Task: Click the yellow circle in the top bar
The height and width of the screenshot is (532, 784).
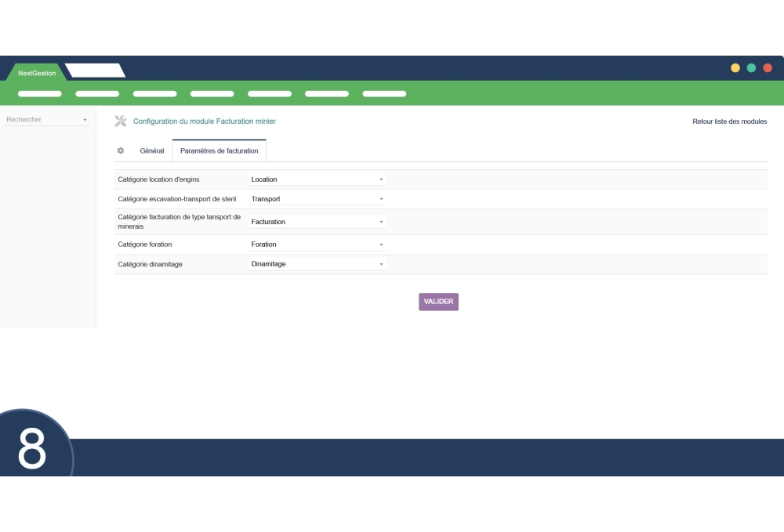Action: coord(735,67)
